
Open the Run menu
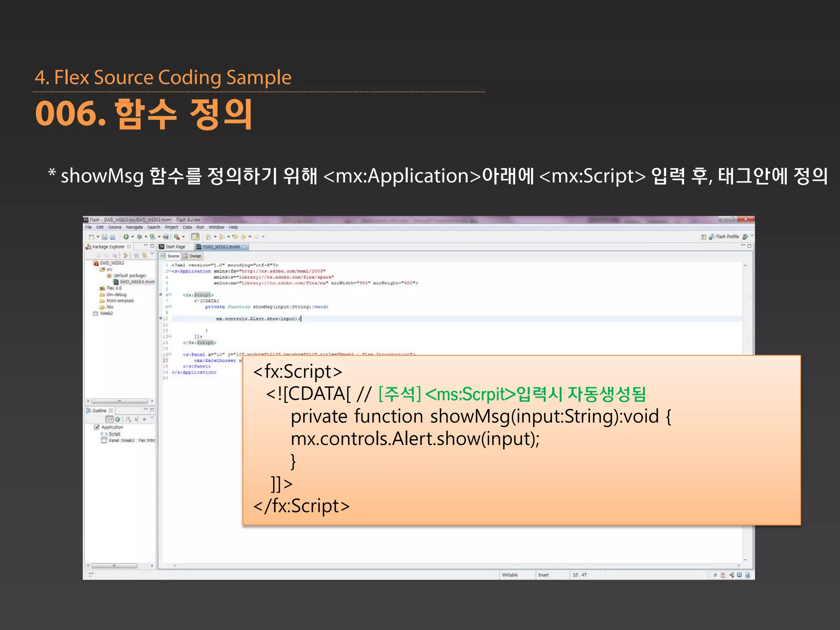pyautogui.click(x=200, y=227)
